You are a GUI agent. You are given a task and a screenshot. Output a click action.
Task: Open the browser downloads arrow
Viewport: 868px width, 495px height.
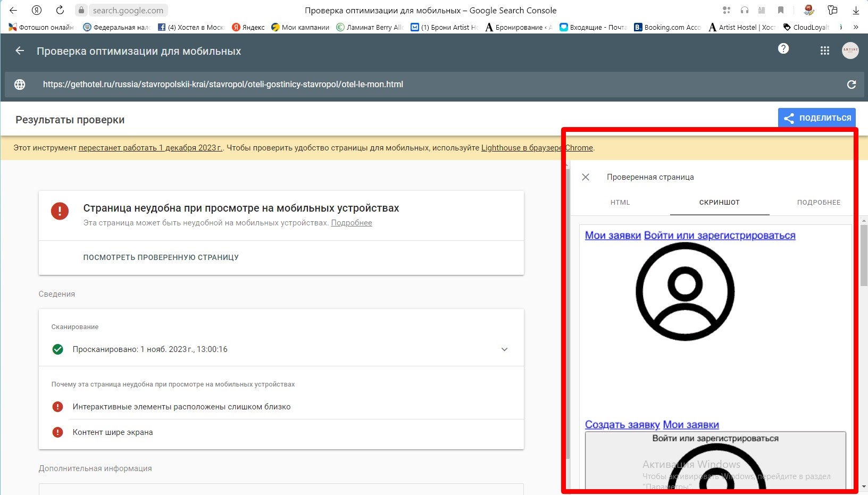pos(856,10)
